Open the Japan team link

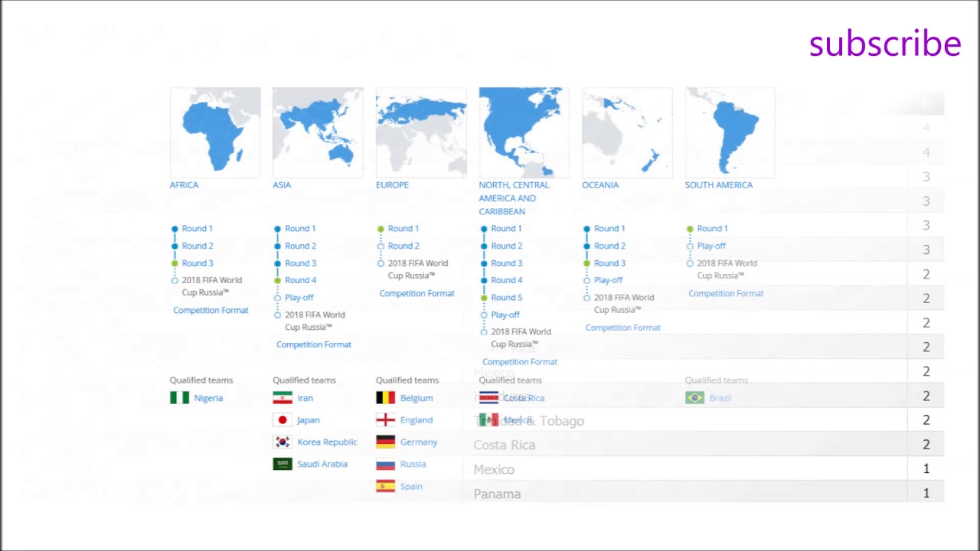[309, 420]
